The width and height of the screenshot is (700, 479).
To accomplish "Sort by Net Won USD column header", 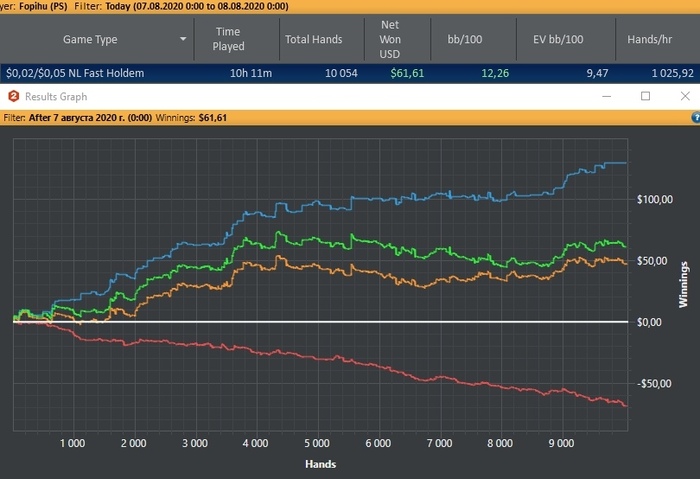I will [390, 39].
